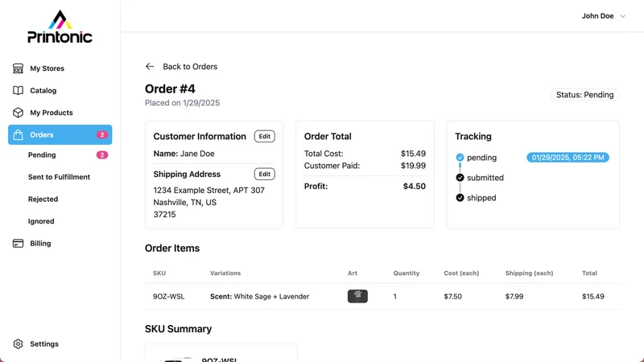The height and width of the screenshot is (362, 644).
Task: Select Orders in the sidebar
Action: [60, 134]
